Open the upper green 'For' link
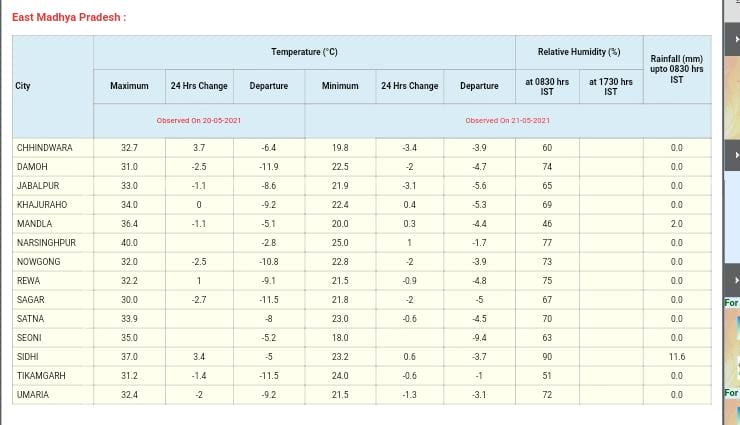The image size is (740, 425). (731, 303)
